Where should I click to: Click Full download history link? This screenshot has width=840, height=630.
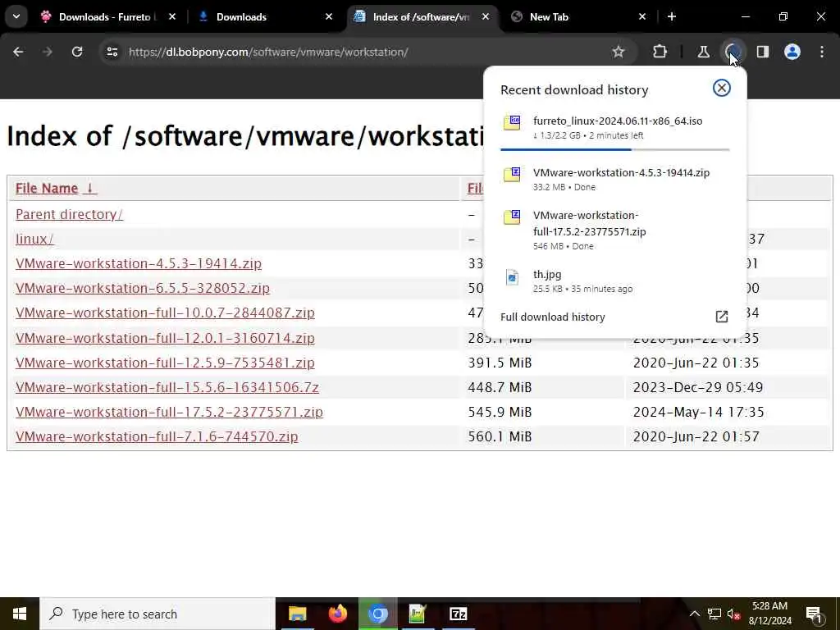tap(552, 317)
